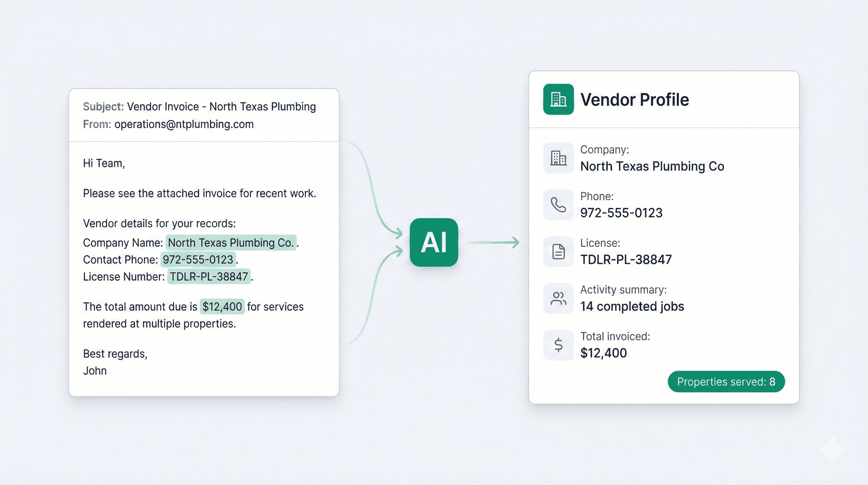Click the company building icon next to North Texas Plumbing Co
The width and height of the screenshot is (868, 485).
click(558, 158)
